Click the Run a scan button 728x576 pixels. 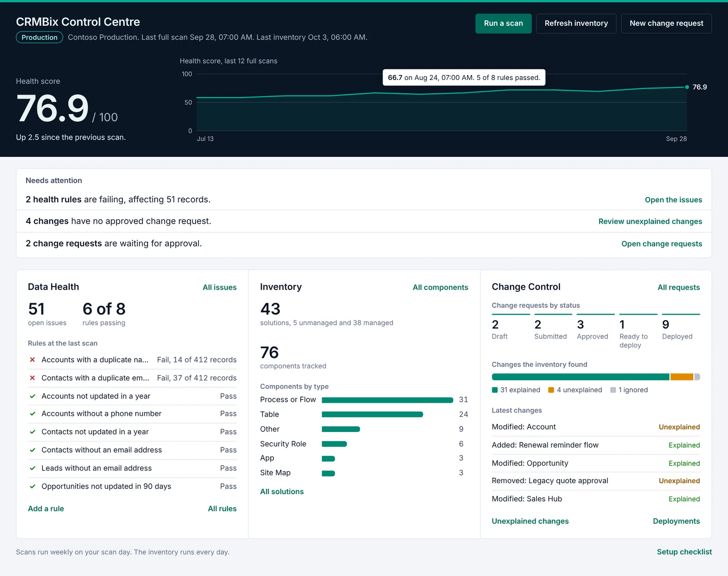click(x=503, y=23)
